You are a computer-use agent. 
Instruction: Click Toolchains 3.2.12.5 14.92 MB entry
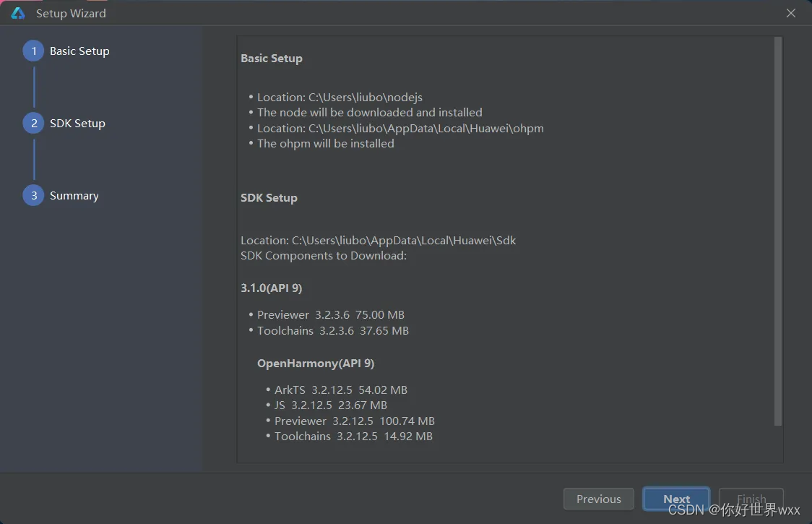353,437
